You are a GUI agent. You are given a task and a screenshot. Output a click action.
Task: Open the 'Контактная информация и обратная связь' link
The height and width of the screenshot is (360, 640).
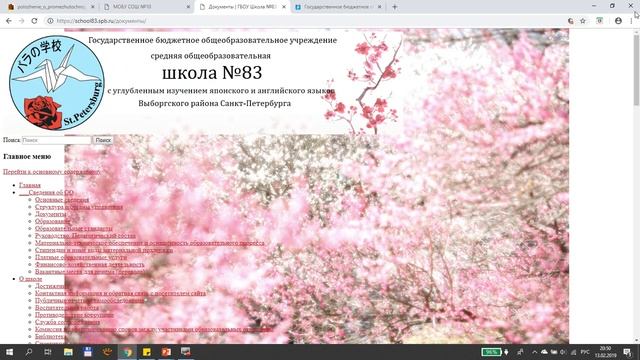(120, 293)
